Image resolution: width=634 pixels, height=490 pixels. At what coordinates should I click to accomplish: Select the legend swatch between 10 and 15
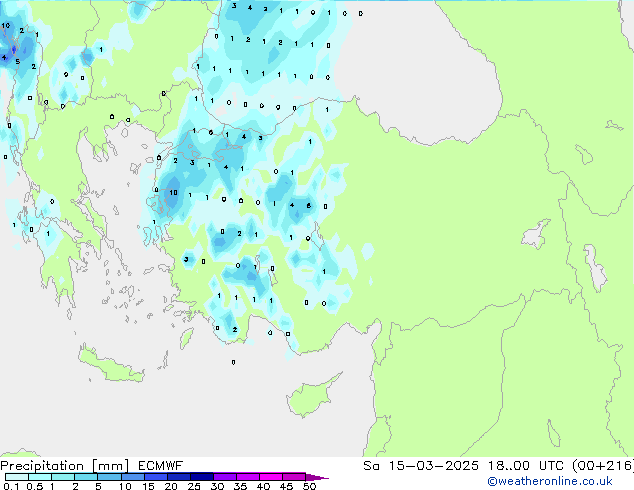133,477
